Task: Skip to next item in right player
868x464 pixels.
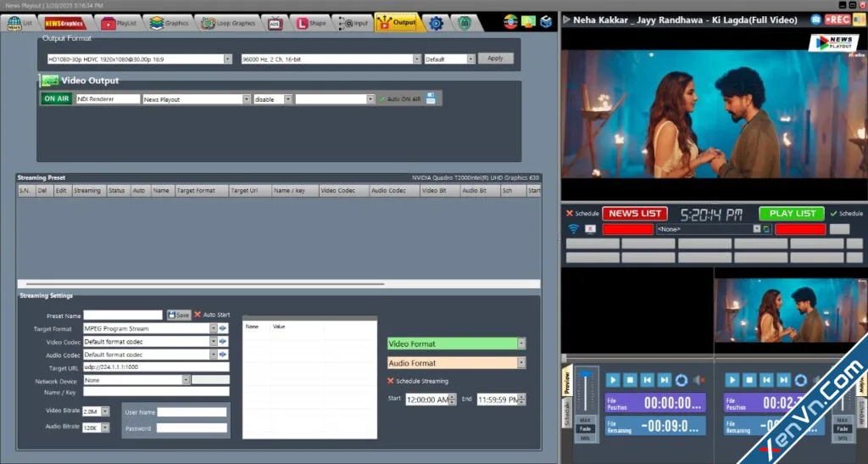Action: click(783, 380)
